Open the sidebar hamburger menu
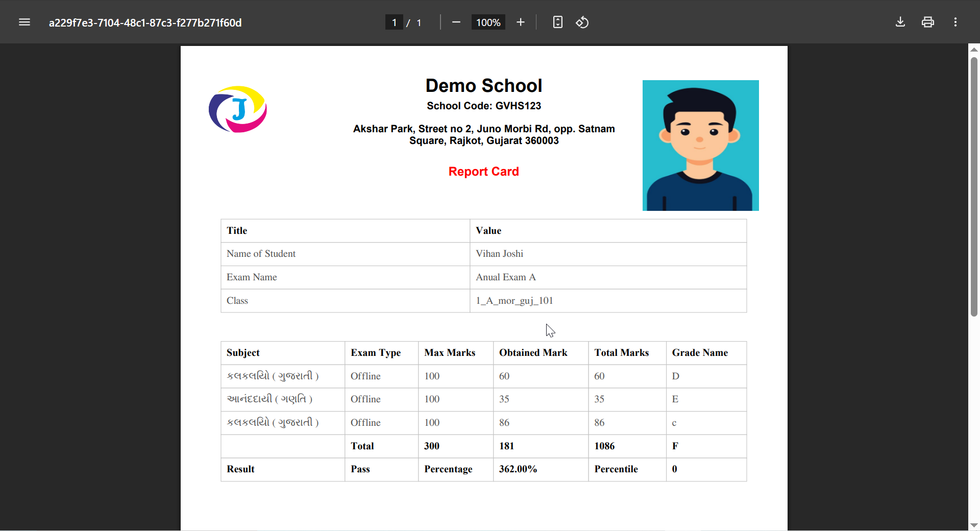 pos(24,22)
